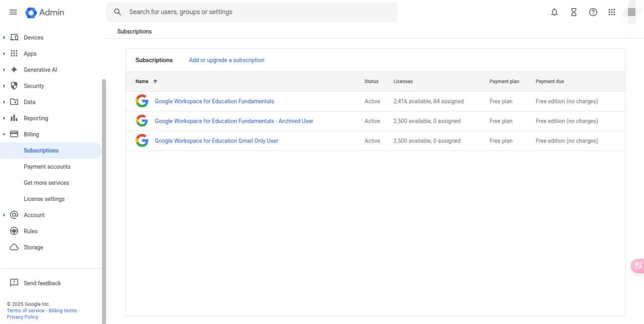The width and height of the screenshot is (644, 324).
Task: Click the Google logo for Archived User row
Action: pos(142,121)
